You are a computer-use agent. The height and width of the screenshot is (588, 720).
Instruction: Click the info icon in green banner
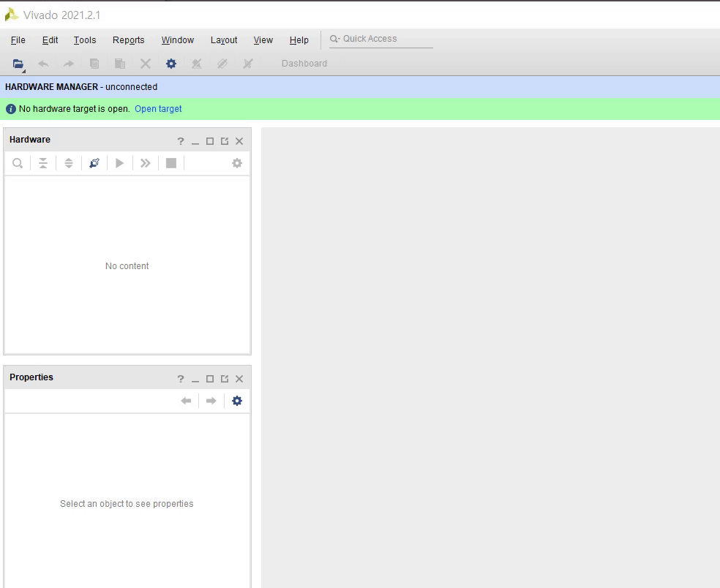tap(10, 109)
